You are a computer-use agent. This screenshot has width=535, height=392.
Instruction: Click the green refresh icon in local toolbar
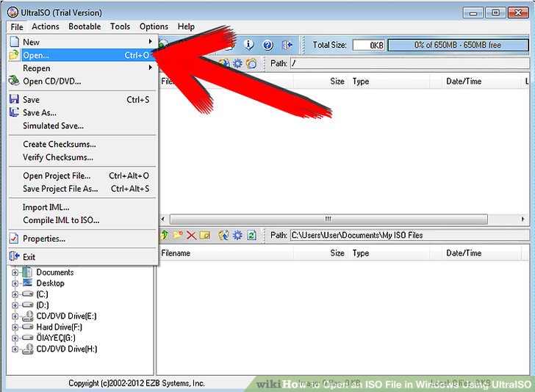click(x=251, y=235)
